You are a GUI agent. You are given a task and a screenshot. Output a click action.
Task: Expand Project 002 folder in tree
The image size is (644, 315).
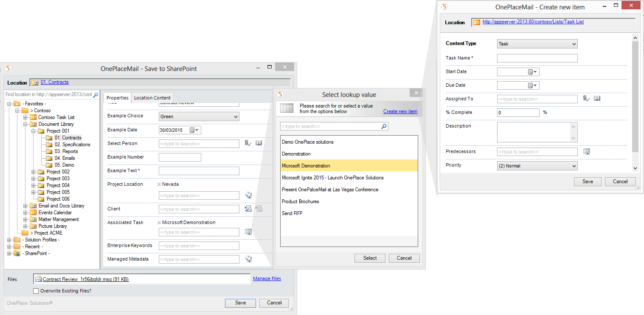[x=34, y=172]
